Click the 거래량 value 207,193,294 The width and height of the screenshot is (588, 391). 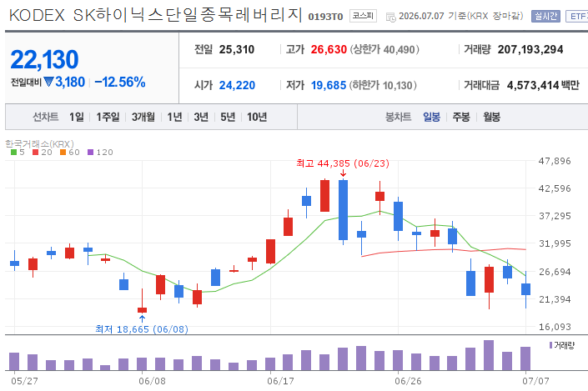tap(530, 49)
